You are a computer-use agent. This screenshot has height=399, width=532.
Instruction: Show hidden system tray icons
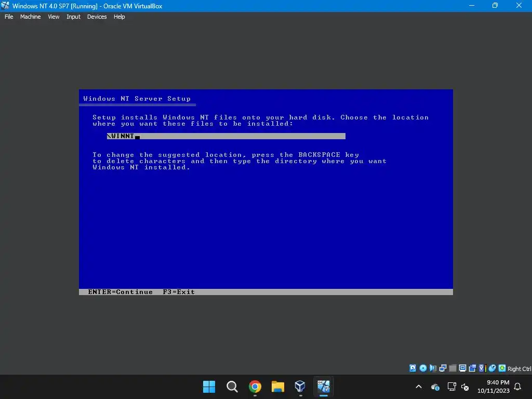point(419,387)
